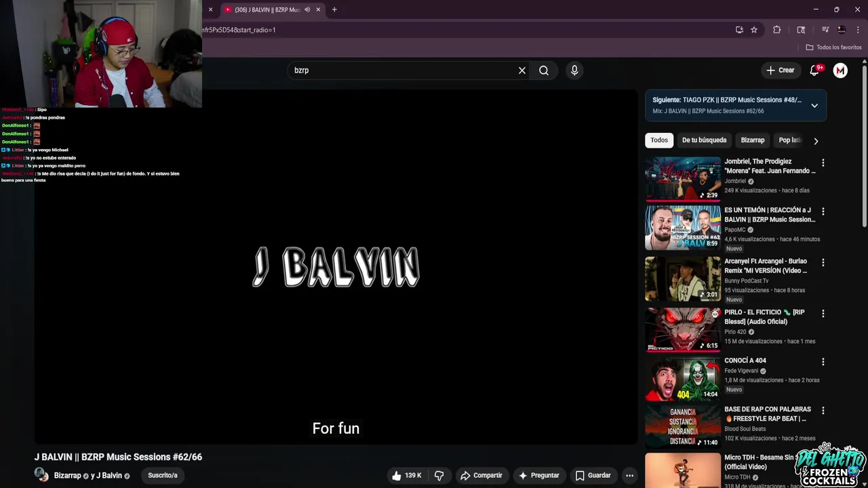The width and height of the screenshot is (868, 488).
Task: Expand the Mix playlist panel chevron
Action: [814, 106]
